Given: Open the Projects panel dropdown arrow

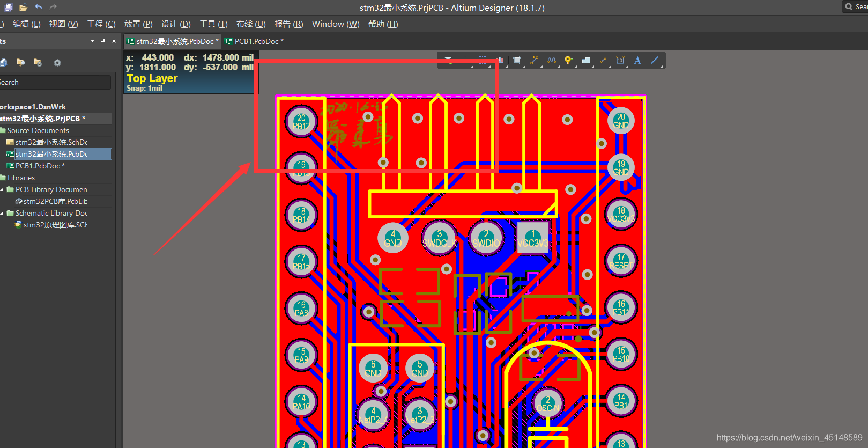Looking at the screenshot, I should (92, 41).
